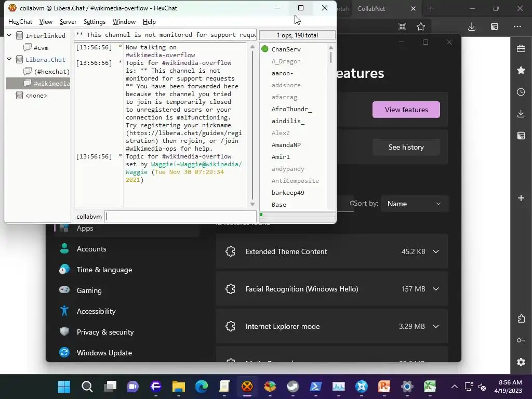The image size is (532, 399).
Task: Open the Server menu in HexChat
Action: click(x=68, y=22)
